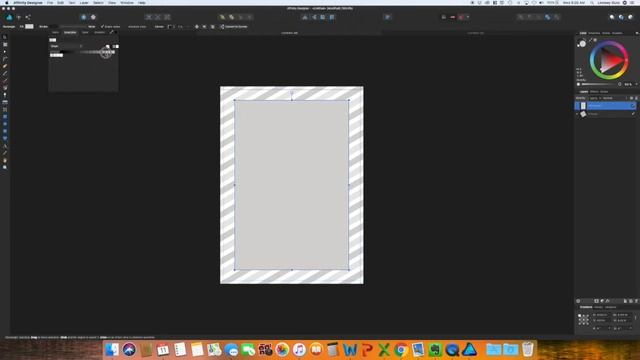Click the Rotate Clockwise toolbar icon
The height and width of the screenshot is (360, 640).
pos(332,17)
